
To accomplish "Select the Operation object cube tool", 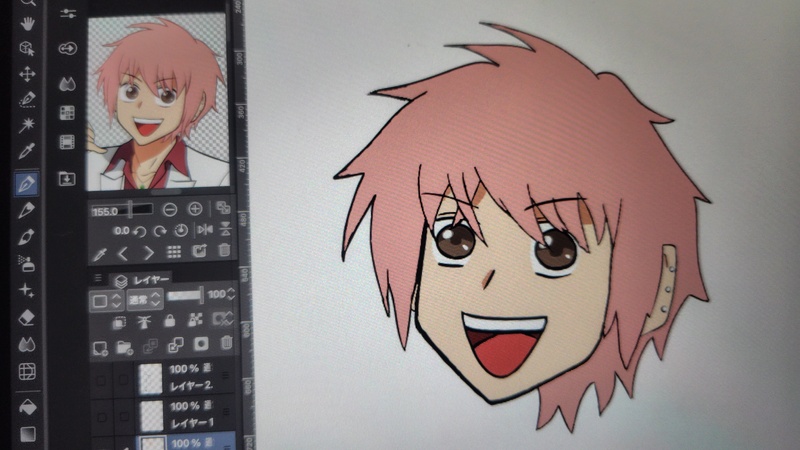I will [x=27, y=48].
